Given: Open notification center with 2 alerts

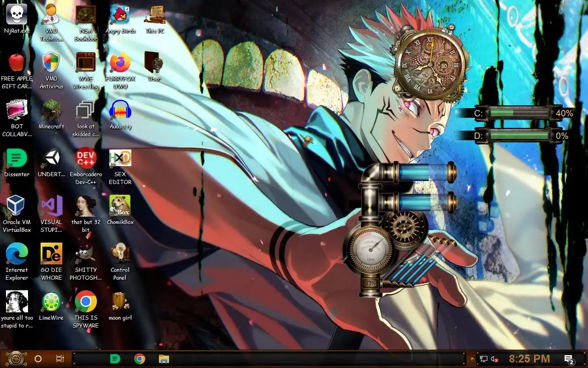Looking at the screenshot, I should click(569, 359).
